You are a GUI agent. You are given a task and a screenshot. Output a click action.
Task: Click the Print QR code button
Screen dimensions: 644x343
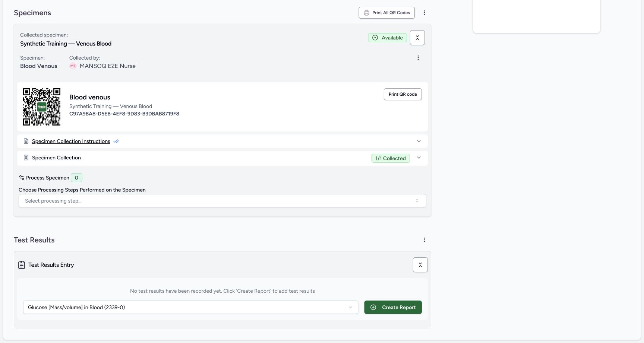[x=402, y=94]
